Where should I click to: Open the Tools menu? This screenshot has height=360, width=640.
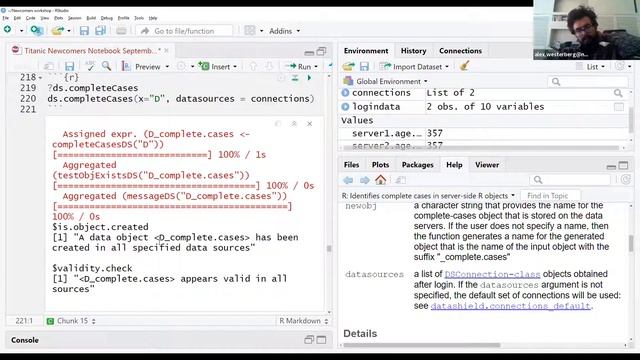tap(139, 18)
